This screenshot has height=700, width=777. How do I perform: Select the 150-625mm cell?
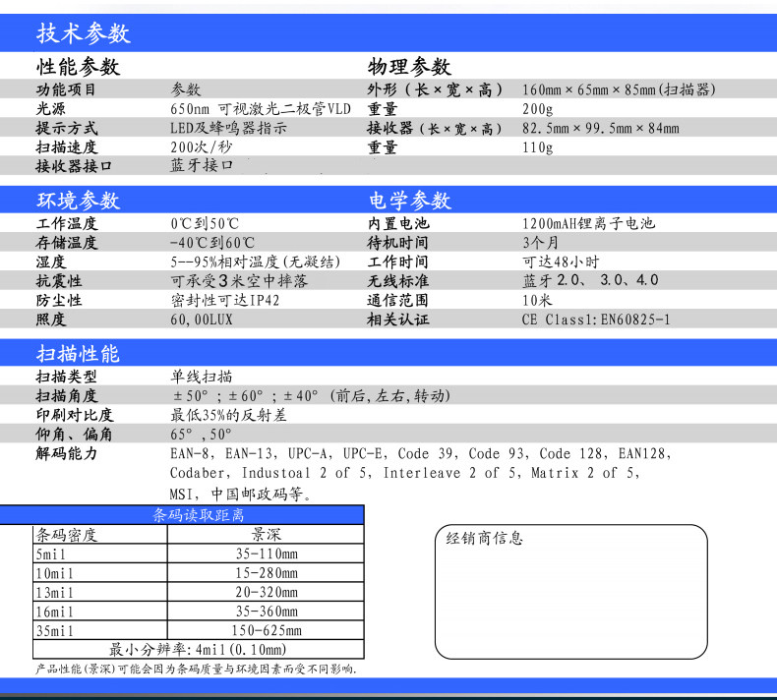[267, 630]
